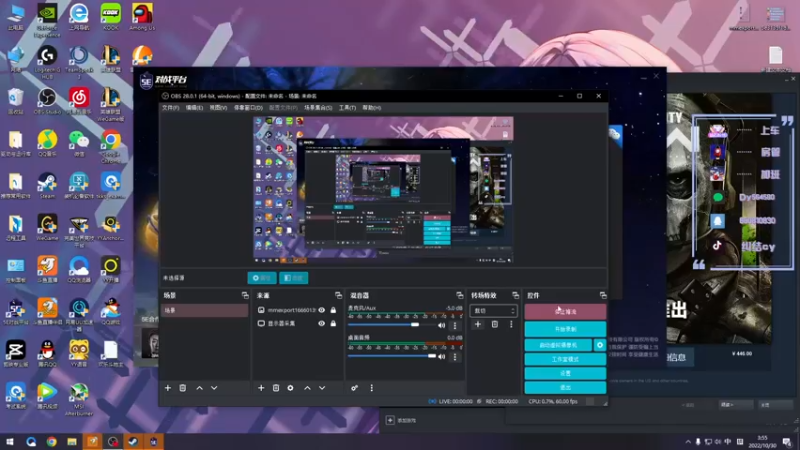Click the Filters button on the source toolbar
The height and width of the screenshot is (450, 800).
click(293, 278)
